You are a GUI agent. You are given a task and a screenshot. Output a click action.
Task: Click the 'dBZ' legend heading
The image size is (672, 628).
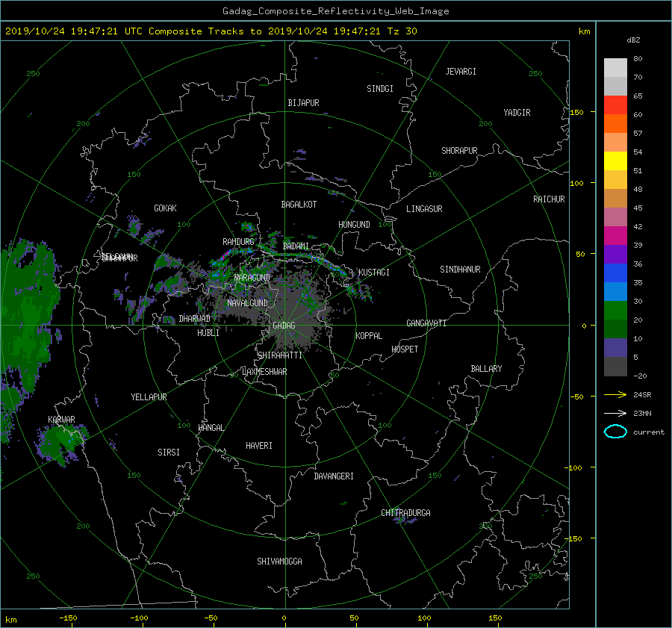pyautogui.click(x=633, y=40)
